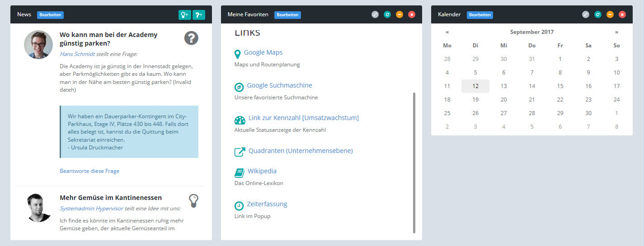The image size is (644, 246).
Task: Click the add question button in News header
Action: click(x=199, y=14)
